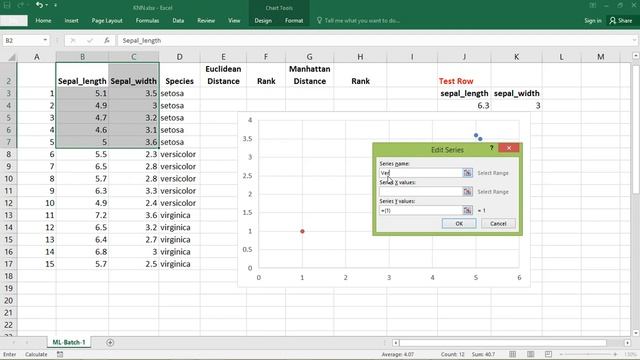Click the vertical scrollbar down arrow

[x=636, y=333]
